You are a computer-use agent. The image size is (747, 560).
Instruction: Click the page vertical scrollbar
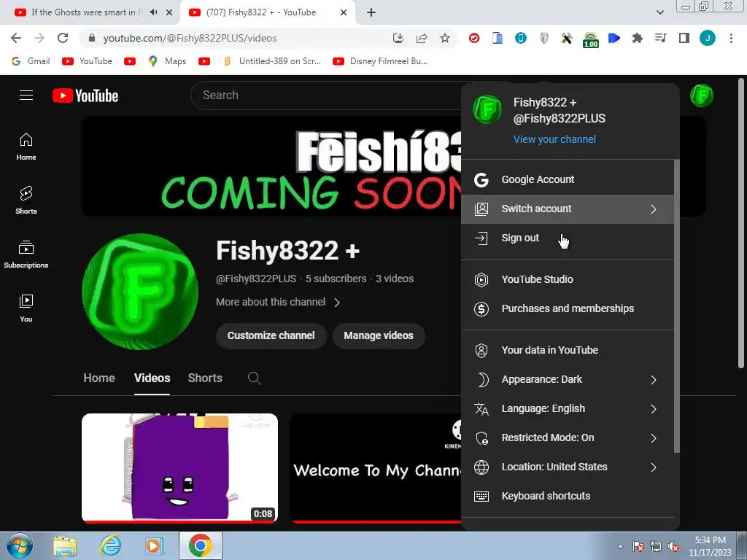point(741,224)
